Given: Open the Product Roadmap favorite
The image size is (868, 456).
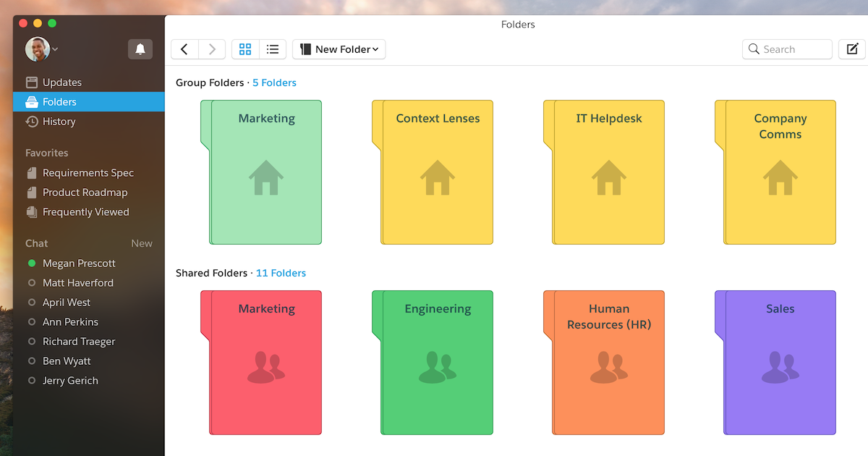Looking at the screenshot, I should [85, 193].
